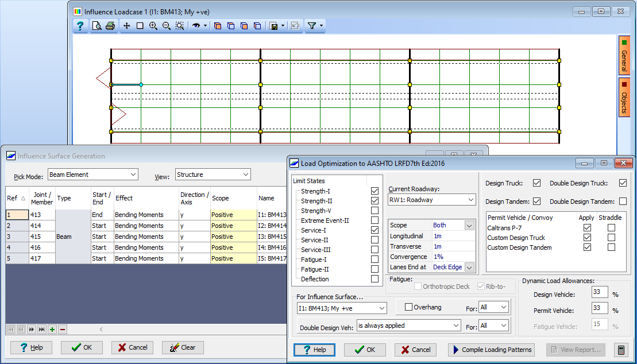Switch to the General side tab

(x=624, y=55)
